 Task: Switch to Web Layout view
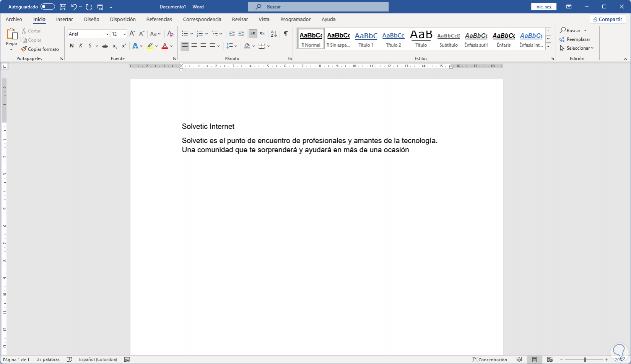coord(550,359)
